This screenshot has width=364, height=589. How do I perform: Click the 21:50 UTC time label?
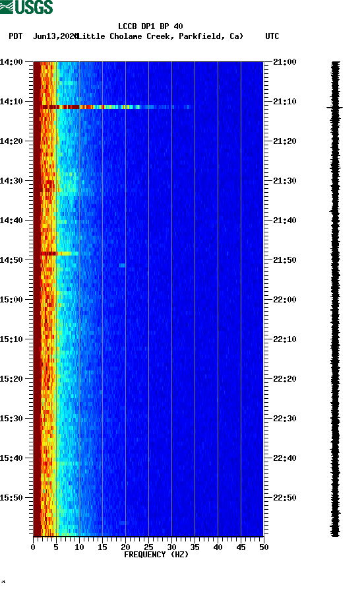284,260
